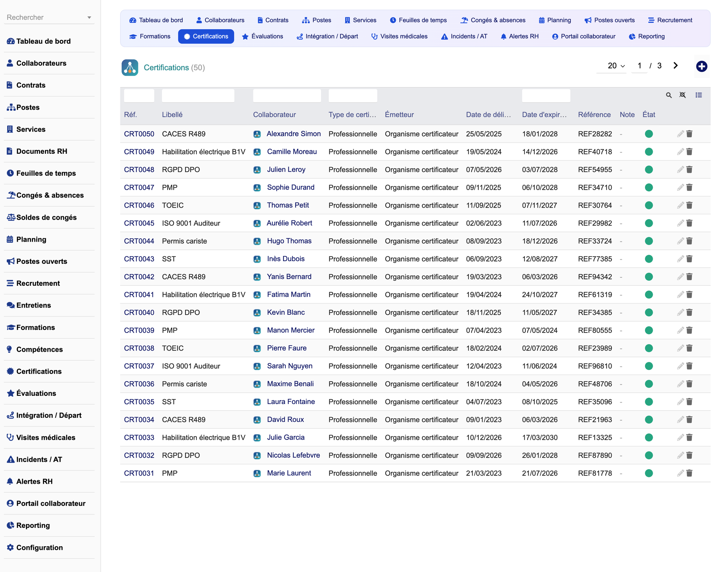
Task: Click the search magnifier icon in table header
Action: click(x=669, y=95)
